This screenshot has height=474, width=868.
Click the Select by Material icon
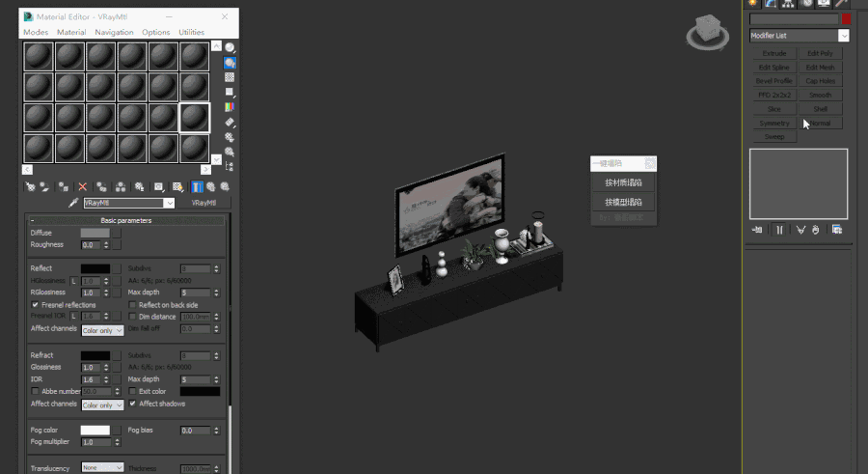[x=230, y=152]
